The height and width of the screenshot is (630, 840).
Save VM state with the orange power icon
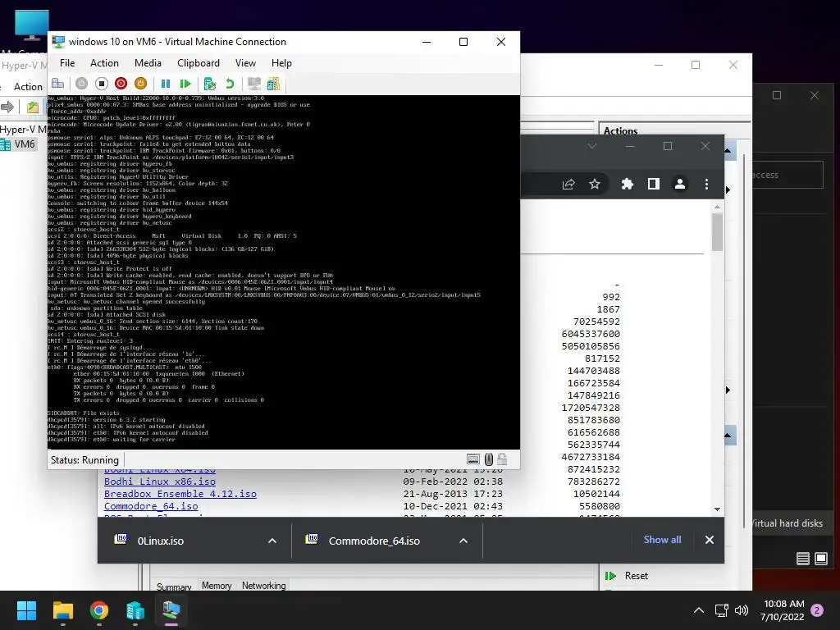pos(140,84)
